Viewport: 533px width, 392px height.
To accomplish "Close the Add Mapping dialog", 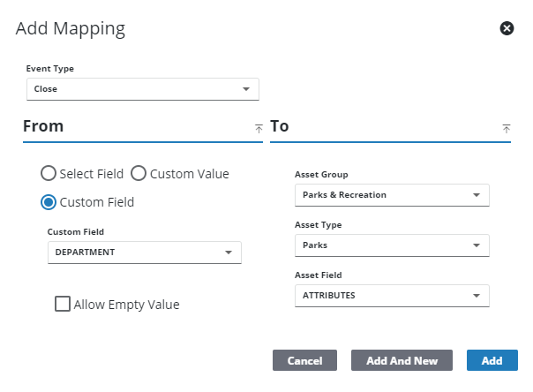I will pos(507,28).
